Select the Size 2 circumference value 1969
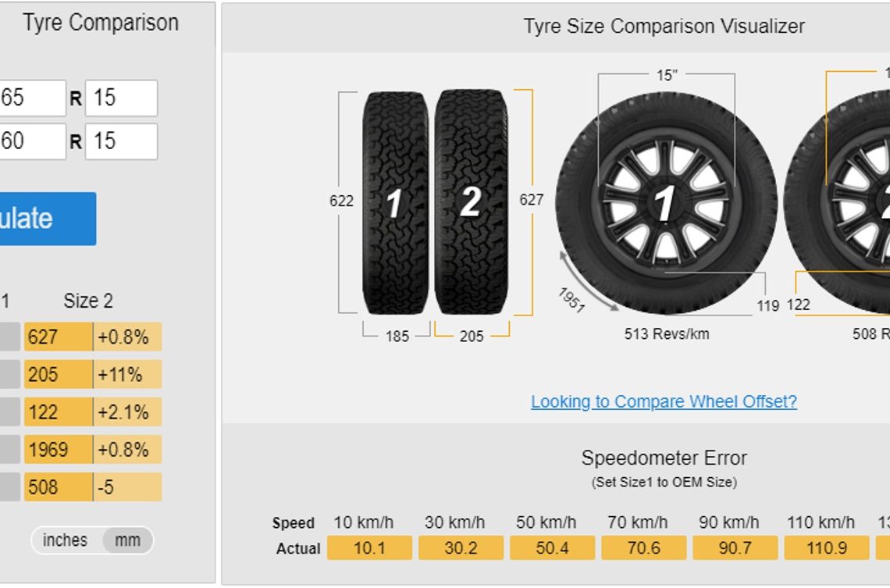 coord(58,450)
